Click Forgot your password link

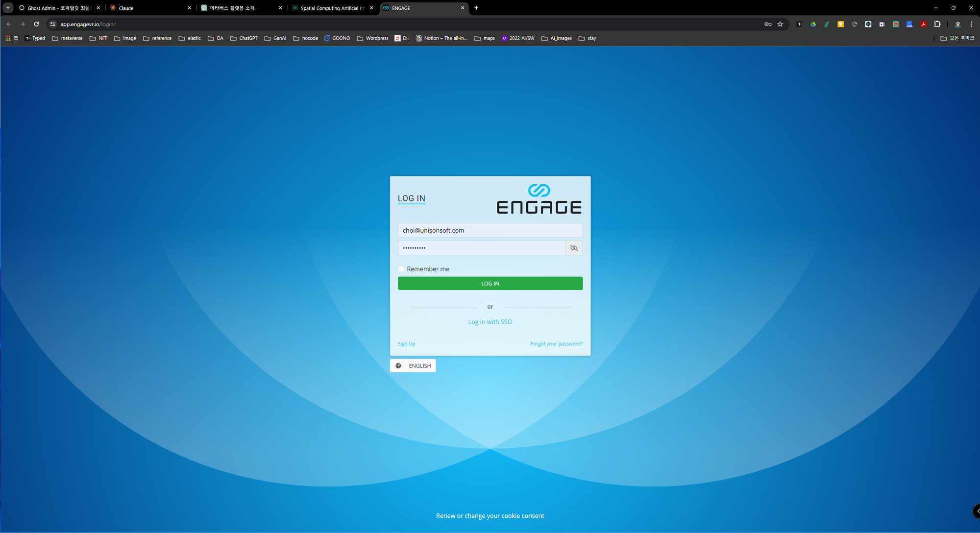pos(556,344)
